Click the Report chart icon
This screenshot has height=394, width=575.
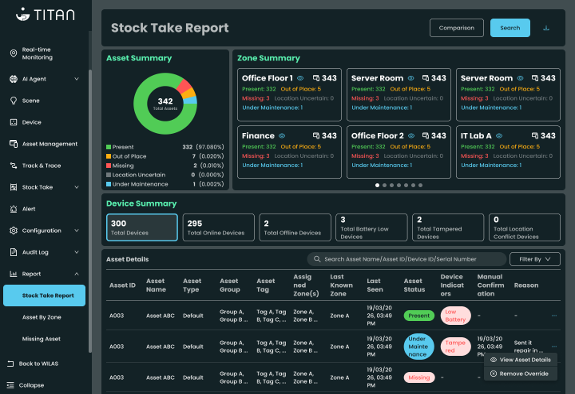(x=13, y=274)
